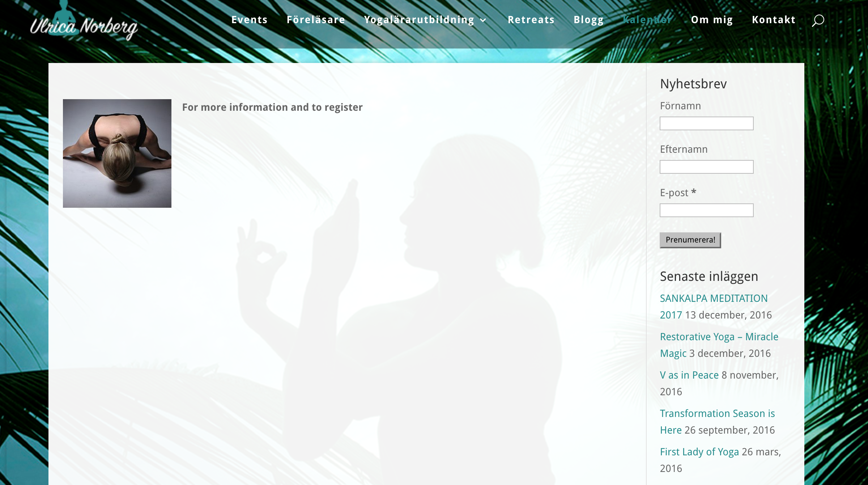Click the E-post input field
Screen dimensions: 868x485
(x=706, y=210)
